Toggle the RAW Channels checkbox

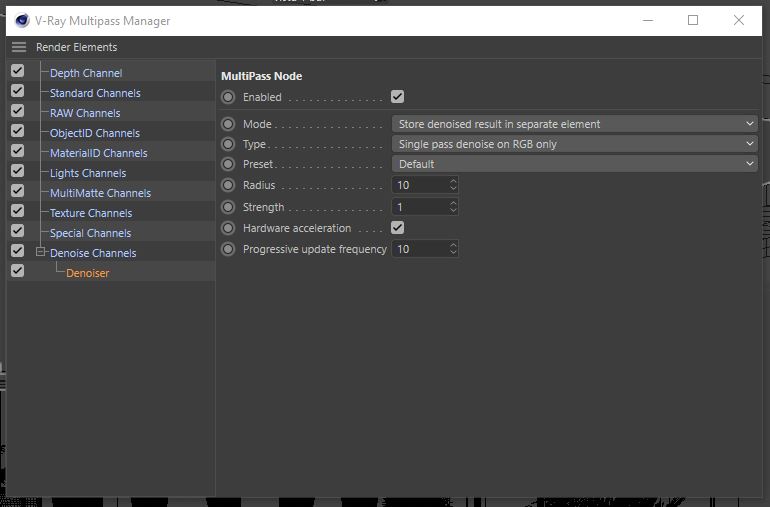pos(18,111)
